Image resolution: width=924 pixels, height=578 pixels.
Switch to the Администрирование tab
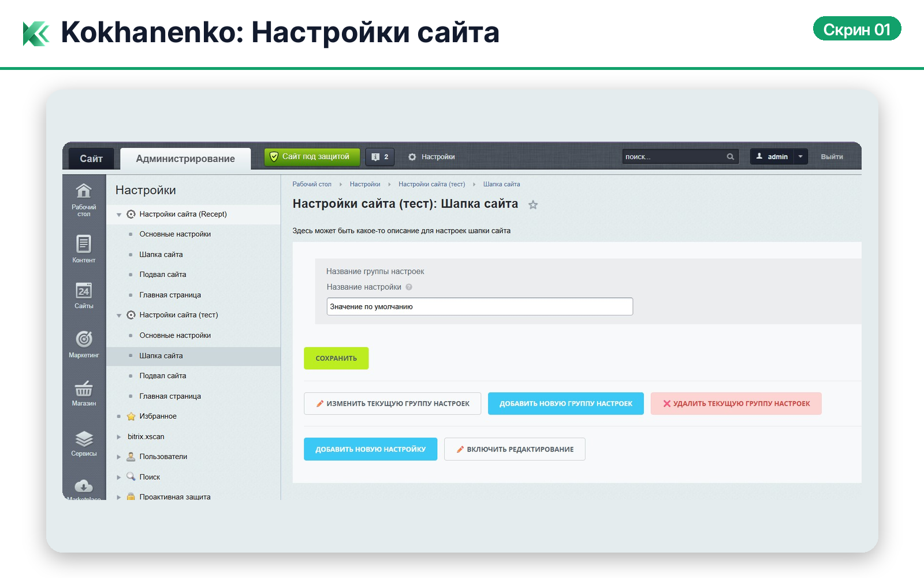click(x=185, y=158)
